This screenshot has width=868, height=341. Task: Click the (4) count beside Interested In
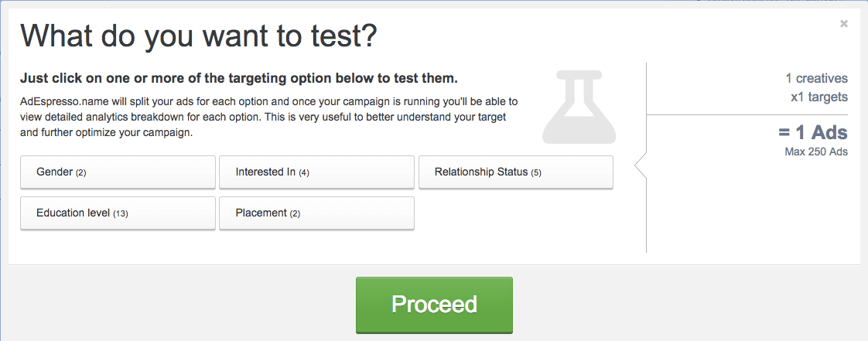[x=304, y=172]
